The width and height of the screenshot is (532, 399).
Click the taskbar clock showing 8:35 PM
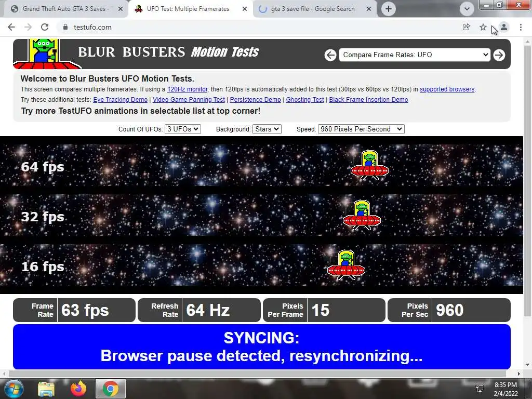coord(506,389)
